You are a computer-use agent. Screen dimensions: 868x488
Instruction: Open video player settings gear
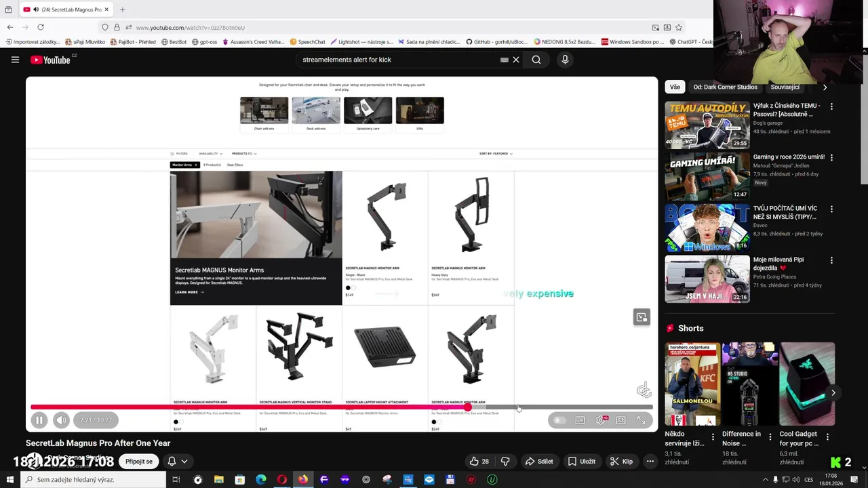(x=600, y=420)
